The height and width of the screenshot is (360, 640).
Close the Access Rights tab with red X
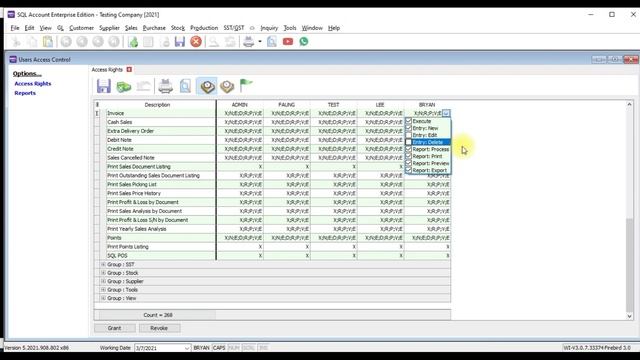click(129, 70)
